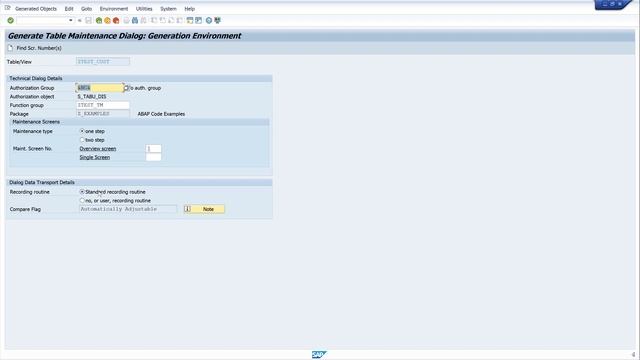Click the Function group input field

click(103, 105)
